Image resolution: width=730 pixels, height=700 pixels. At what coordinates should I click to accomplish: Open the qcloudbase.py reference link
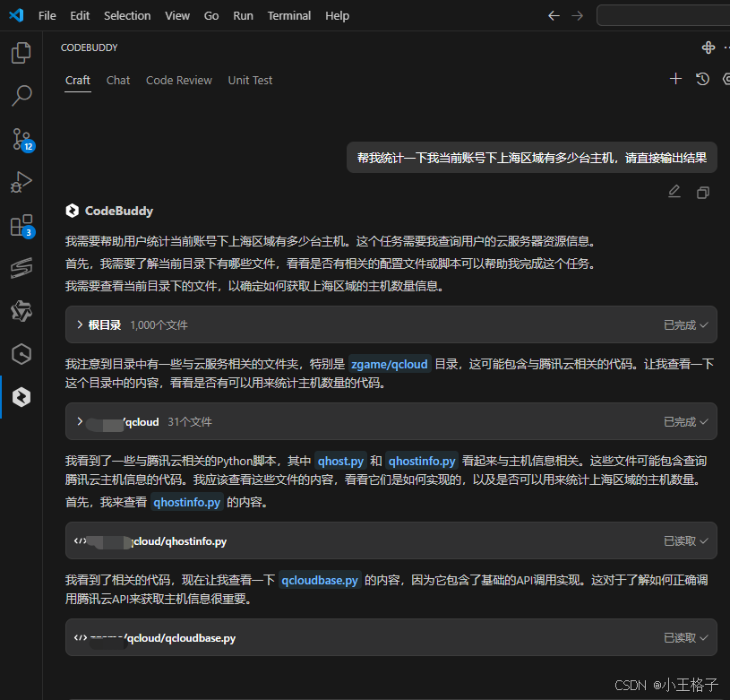tap(320, 580)
